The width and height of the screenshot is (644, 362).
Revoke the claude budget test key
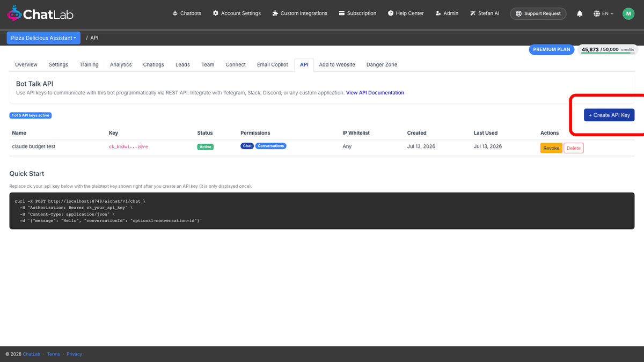coord(551,148)
